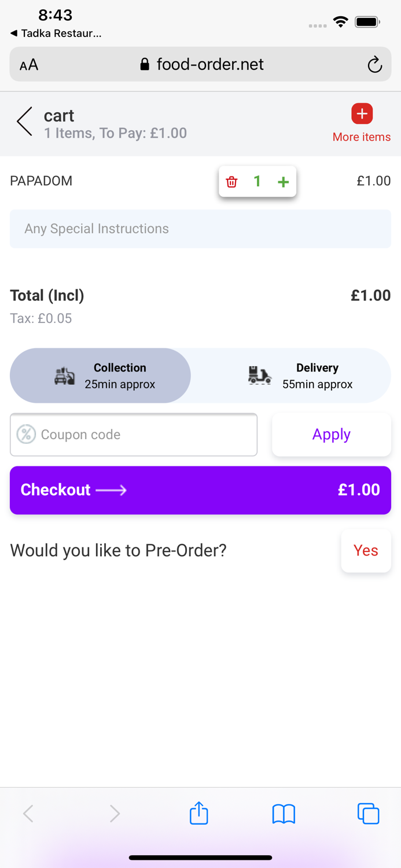Increase Papadom quantity with plus icon
Image resolution: width=401 pixels, height=868 pixels.
click(283, 182)
